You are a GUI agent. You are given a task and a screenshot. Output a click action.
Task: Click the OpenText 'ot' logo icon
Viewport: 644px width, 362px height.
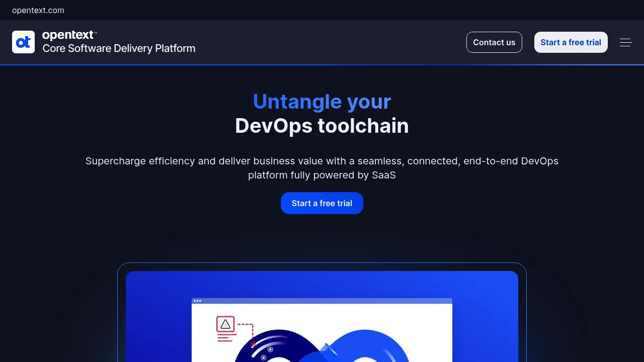(x=23, y=42)
